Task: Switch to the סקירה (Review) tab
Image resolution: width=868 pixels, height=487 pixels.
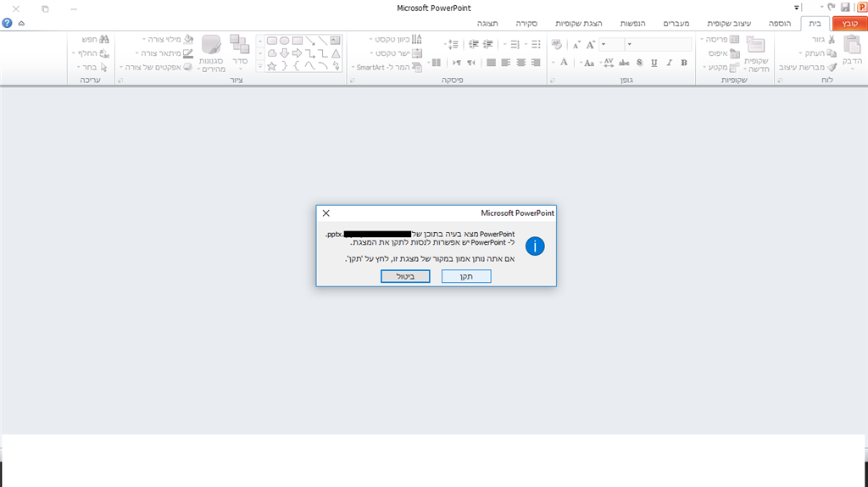Action: [x=526, y=23]
